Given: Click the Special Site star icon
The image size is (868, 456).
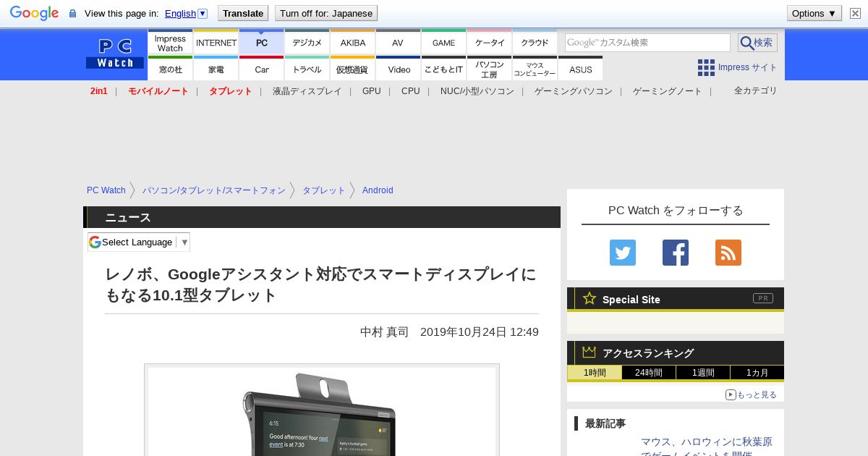Looking at the screenshot, I should coord(590,298).
